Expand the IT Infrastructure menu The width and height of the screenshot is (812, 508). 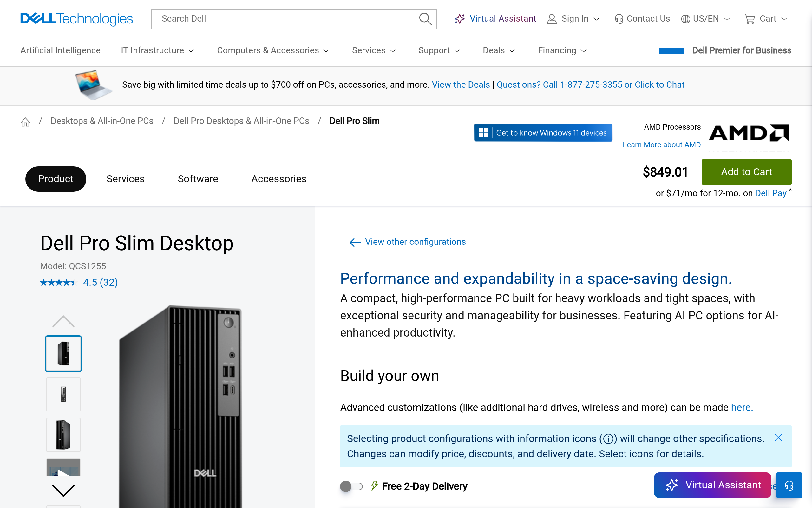(158, 50)
